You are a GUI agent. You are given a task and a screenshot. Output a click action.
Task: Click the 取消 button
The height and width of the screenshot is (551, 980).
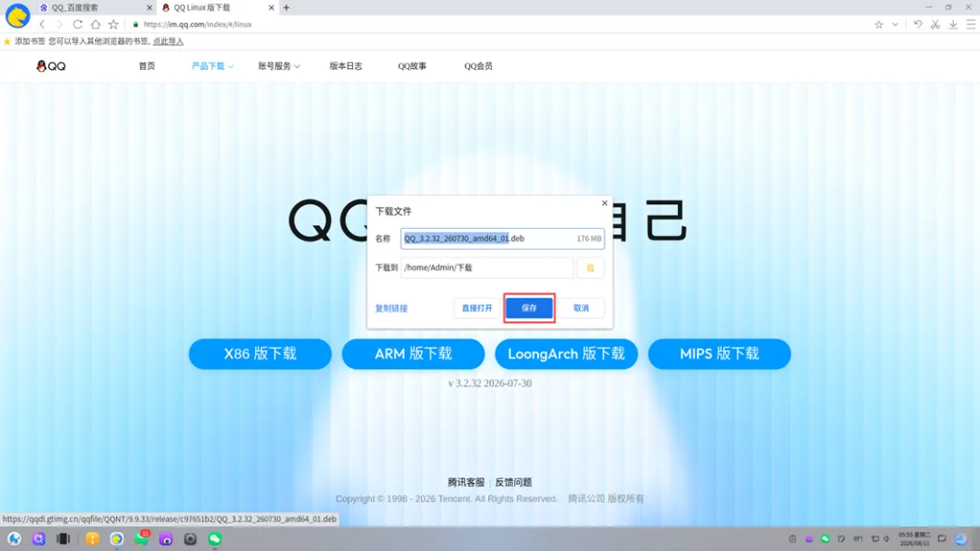tap(582, 308)
